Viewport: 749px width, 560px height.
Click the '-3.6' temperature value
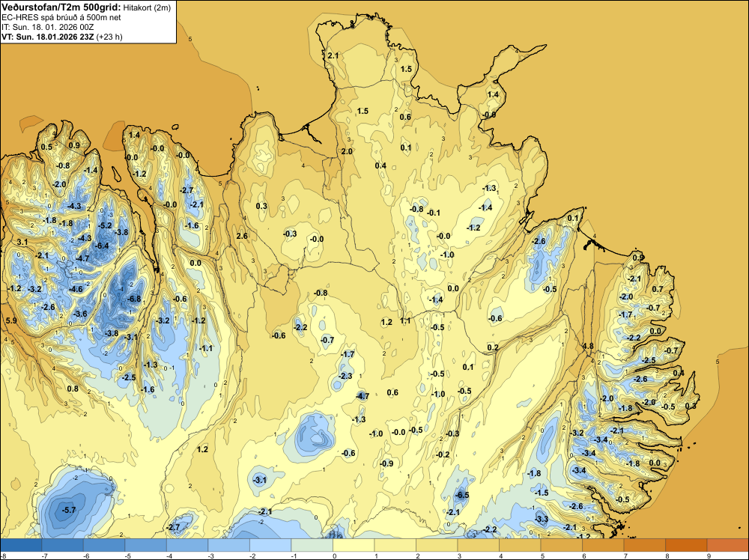80,314
